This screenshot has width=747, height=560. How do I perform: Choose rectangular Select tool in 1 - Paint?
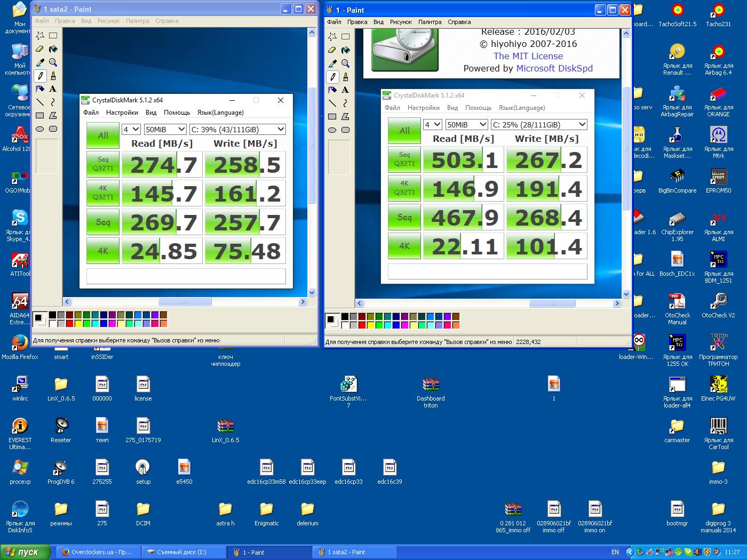pyautogui.click(x=345, y=37)
